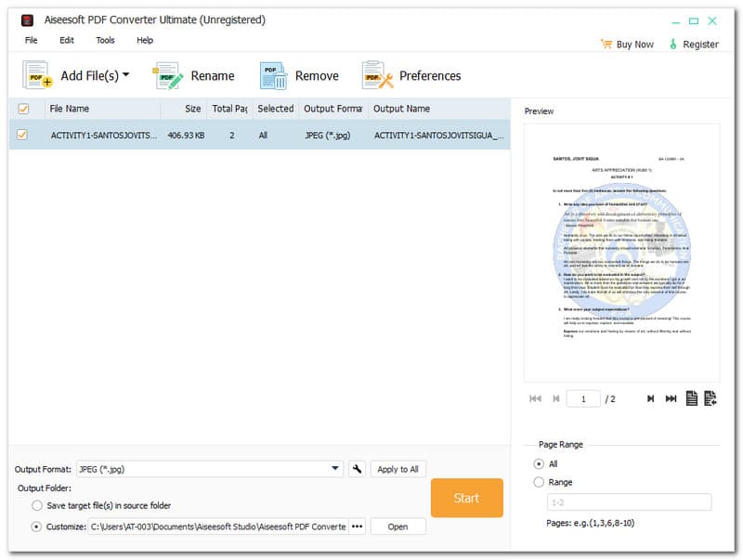The height and width of the screenshot is (560, 743).
Task: Toggle the select-all header checkbox
Action: 22,109
